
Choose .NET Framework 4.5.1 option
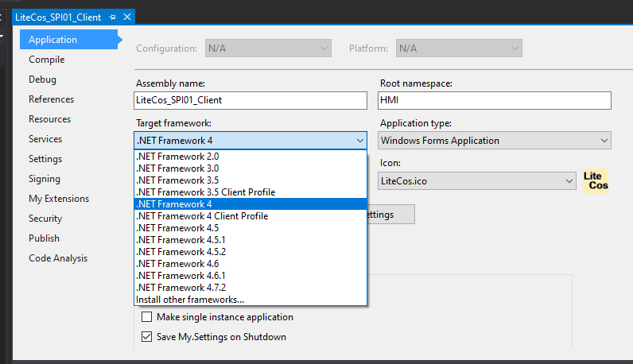250,240
